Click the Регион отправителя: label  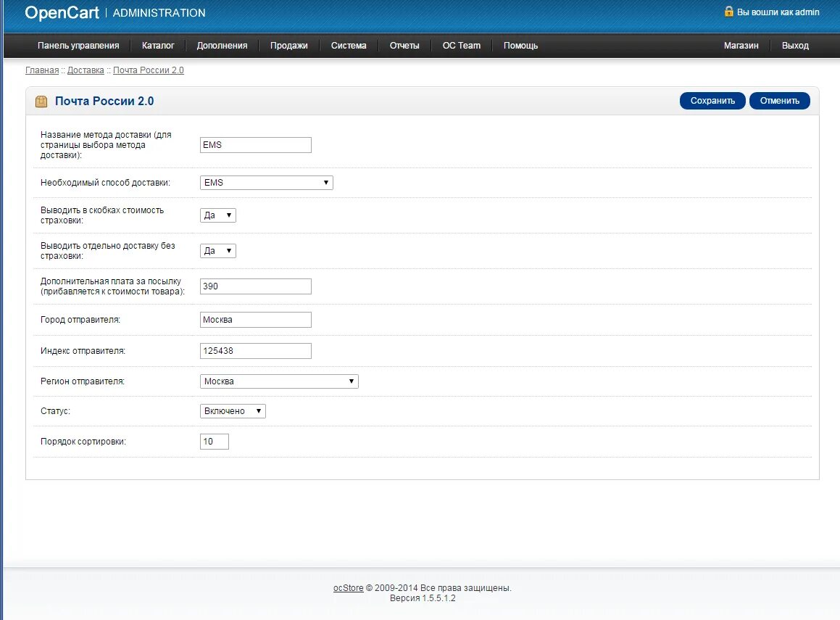(83, 381)
